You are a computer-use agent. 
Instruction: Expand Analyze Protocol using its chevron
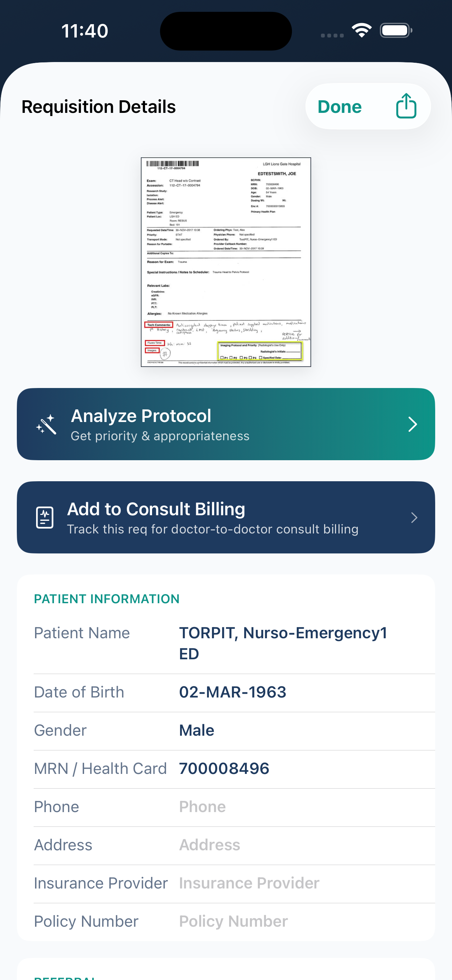pyautogui.click(x=412, y=424)
